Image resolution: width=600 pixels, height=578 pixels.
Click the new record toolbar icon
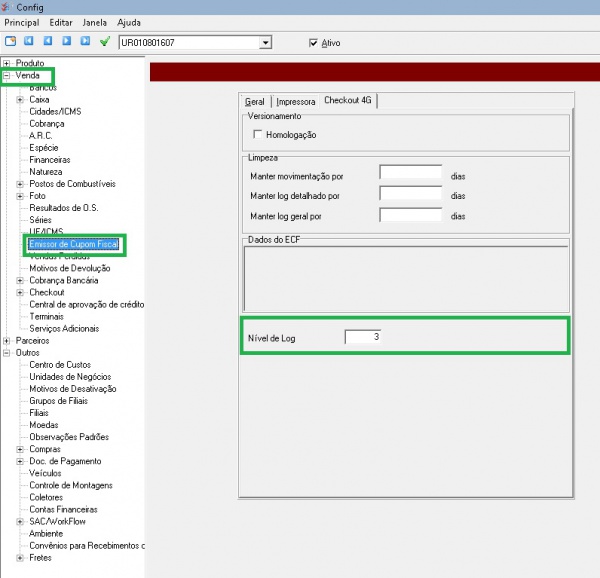point(10,42)
